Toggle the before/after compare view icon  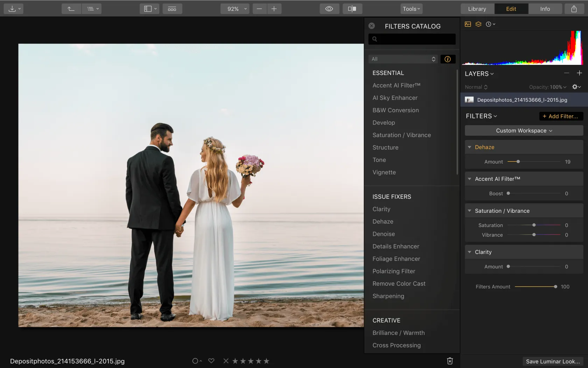tap(352, 9)
